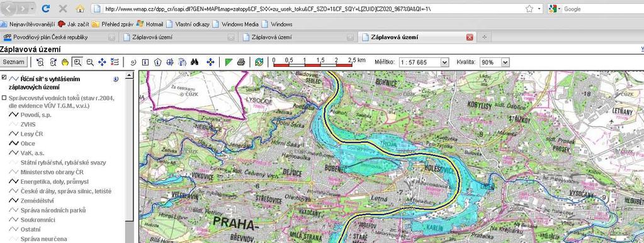644x243 pixels.
Task: Click the full extent arrows icon
Action: tap(102, 62)
